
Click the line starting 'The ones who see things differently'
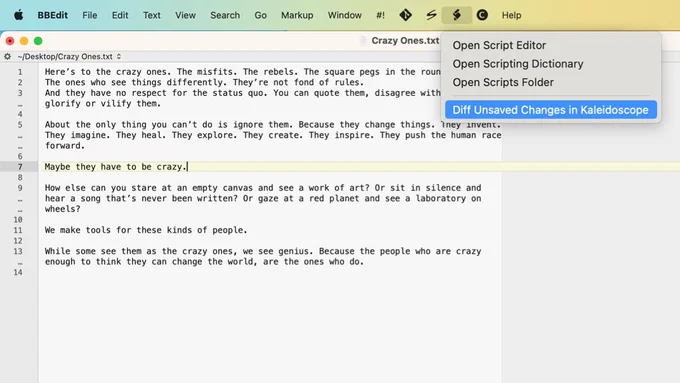pyautogui.click(x=204, y=82)
